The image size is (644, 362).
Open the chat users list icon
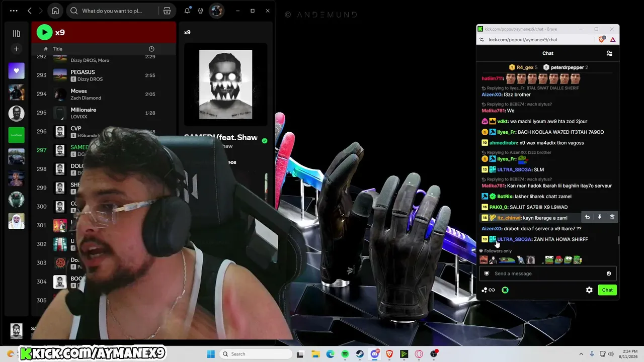tap(609, 53)
